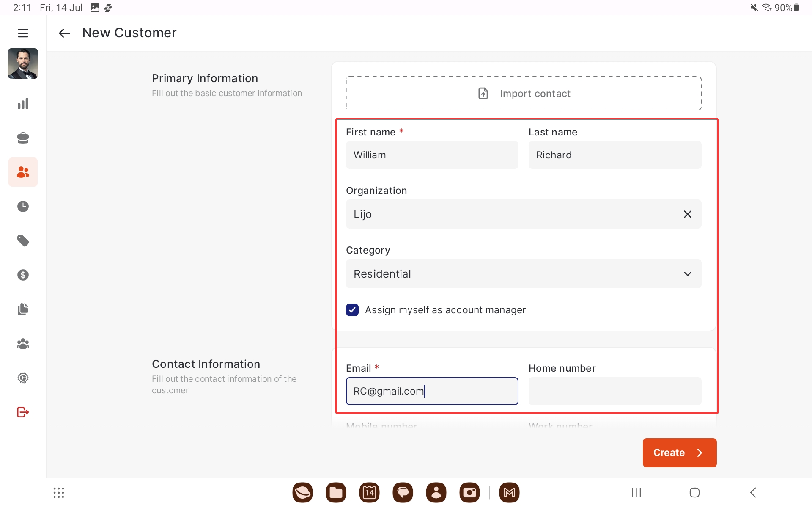Open the hamburger menu
Screen dimensions: 812x508
[x=23, y=33]
